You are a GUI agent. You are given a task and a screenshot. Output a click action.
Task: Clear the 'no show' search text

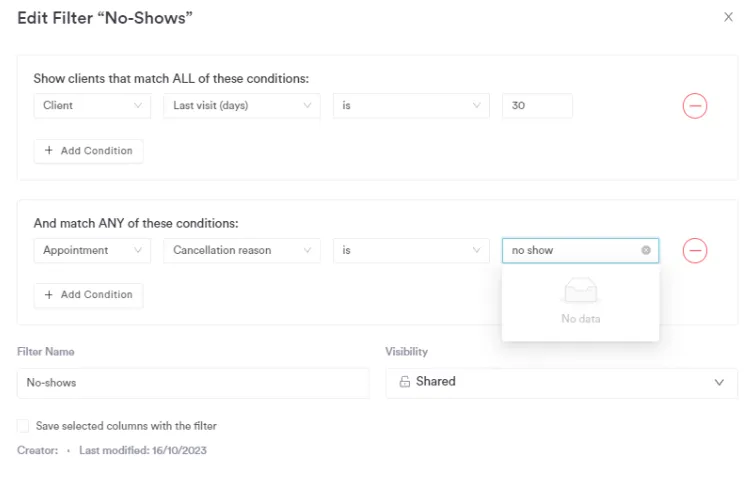point(646,250)
